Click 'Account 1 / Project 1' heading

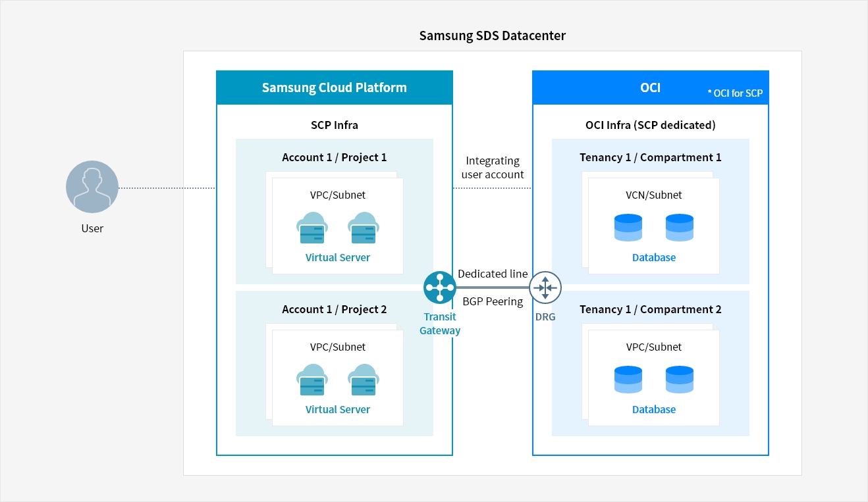(x=335, y=157)
